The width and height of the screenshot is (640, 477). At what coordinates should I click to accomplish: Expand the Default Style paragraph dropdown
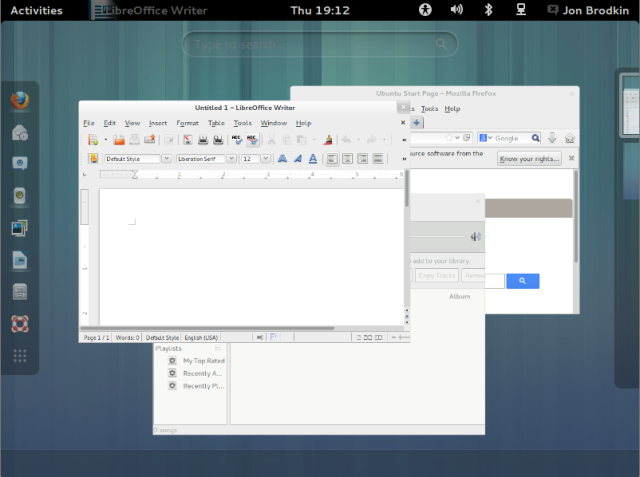[165, 158]
